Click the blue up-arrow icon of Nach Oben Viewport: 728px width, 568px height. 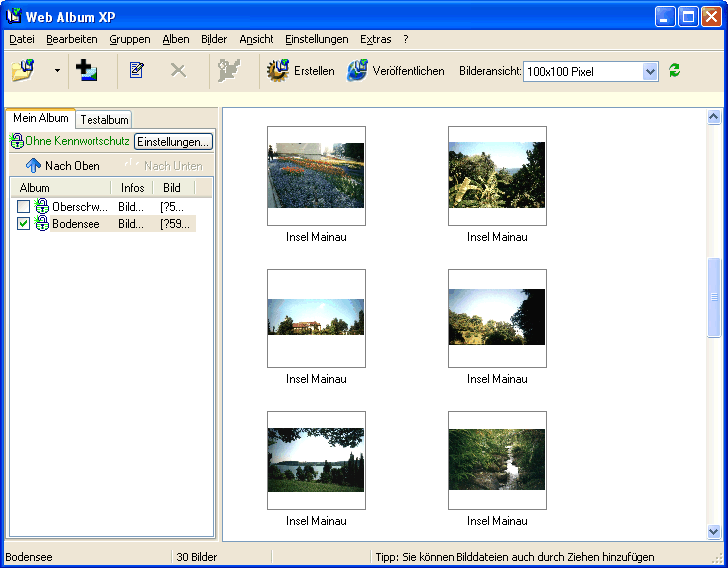(x=33, y=165)
